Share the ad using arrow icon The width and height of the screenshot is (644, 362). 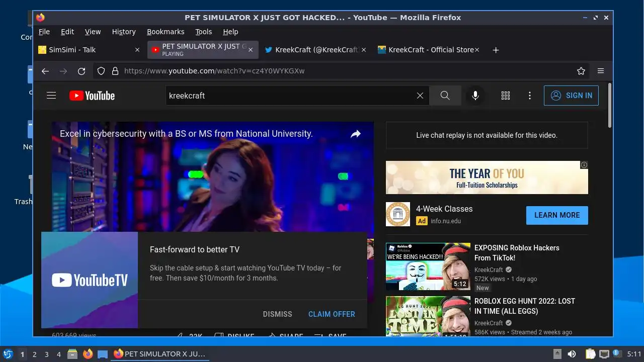coord(356,134)
